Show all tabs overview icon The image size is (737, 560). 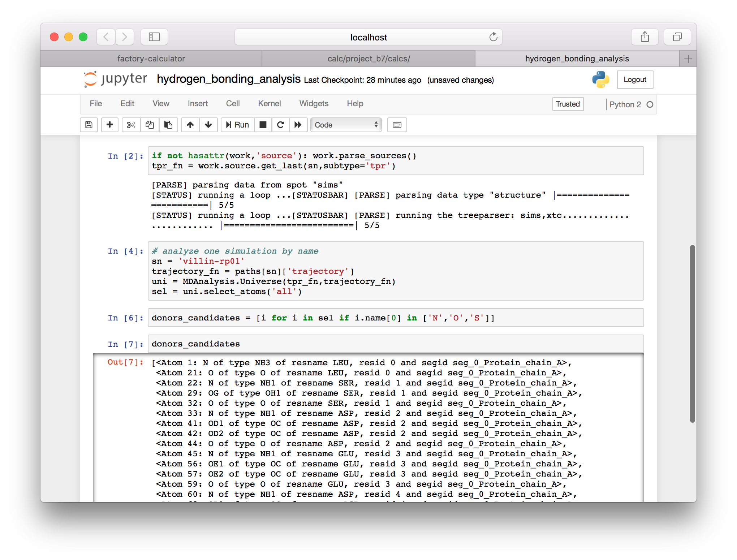coord(677,37)
